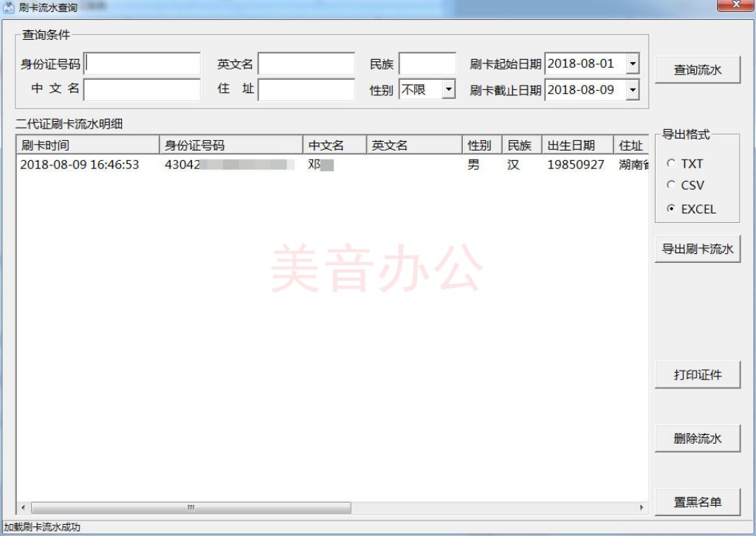Click the 民族 input box
Viewport: 756px width, 536px height.
point(427,64)
